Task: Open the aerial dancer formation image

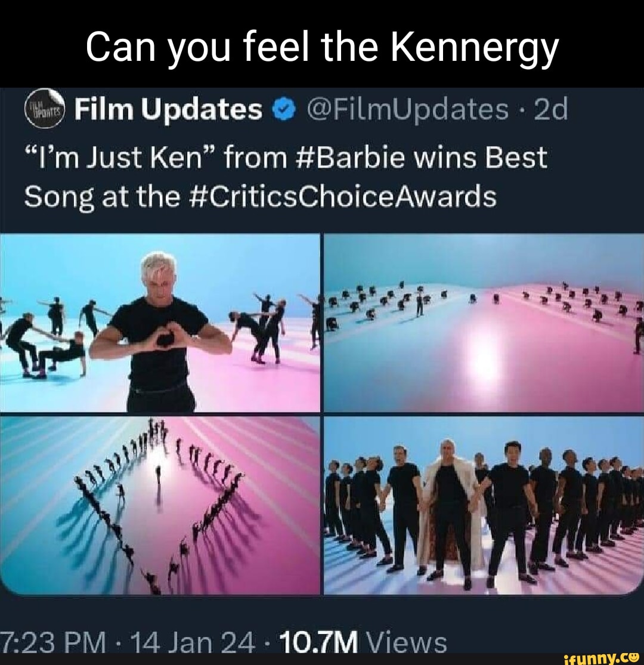Action: pyautogui.click(x=160, y=506)
